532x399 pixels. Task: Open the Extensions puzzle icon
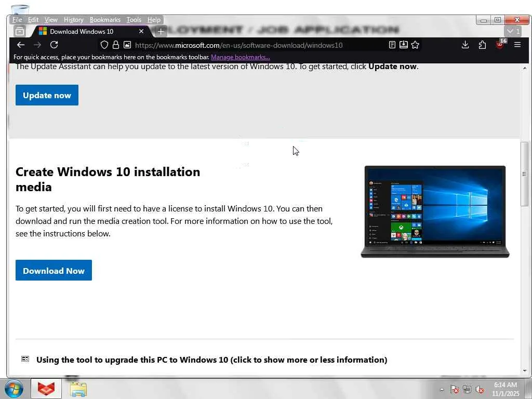tap(482, 45)
